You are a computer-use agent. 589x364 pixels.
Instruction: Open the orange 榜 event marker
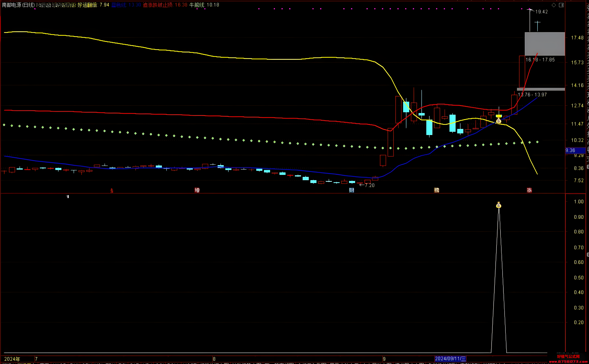tap(436, 190)
